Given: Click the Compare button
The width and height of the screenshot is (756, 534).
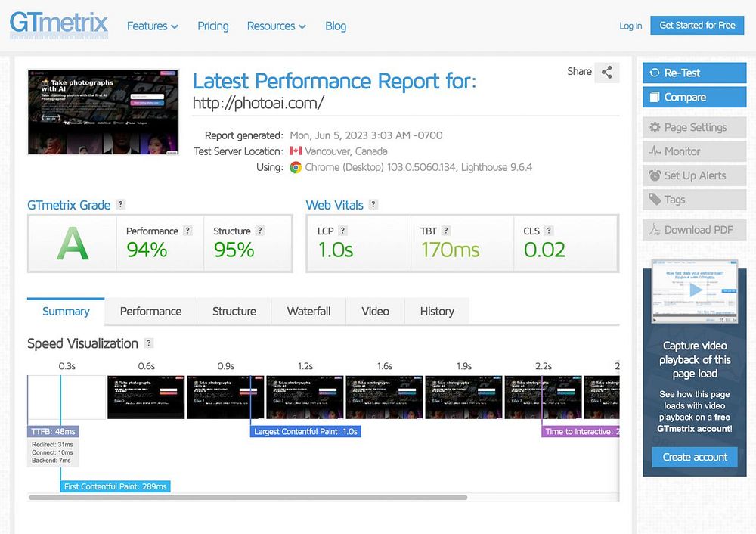Looking at the screenshot, I should (694, 97).
